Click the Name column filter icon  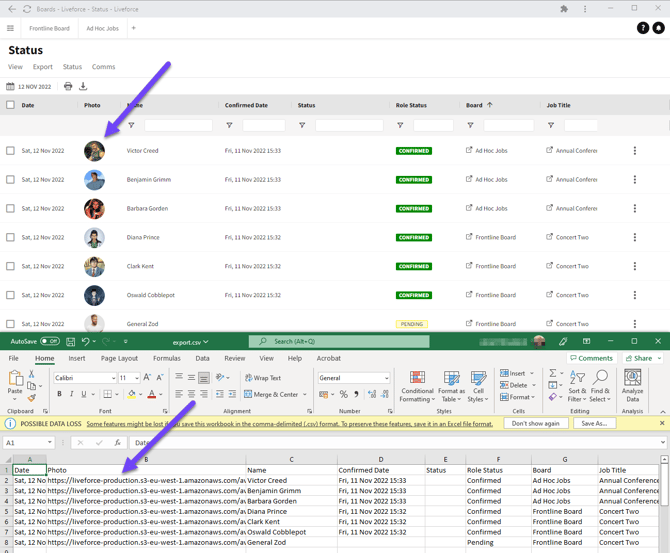(131, 125)
